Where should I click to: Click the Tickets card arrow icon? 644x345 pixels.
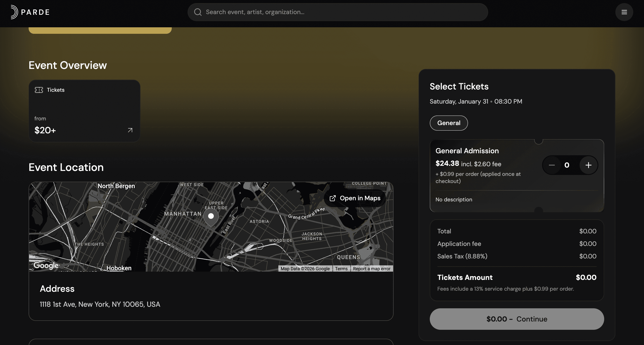pyautogui.click(x=130, y=130)
